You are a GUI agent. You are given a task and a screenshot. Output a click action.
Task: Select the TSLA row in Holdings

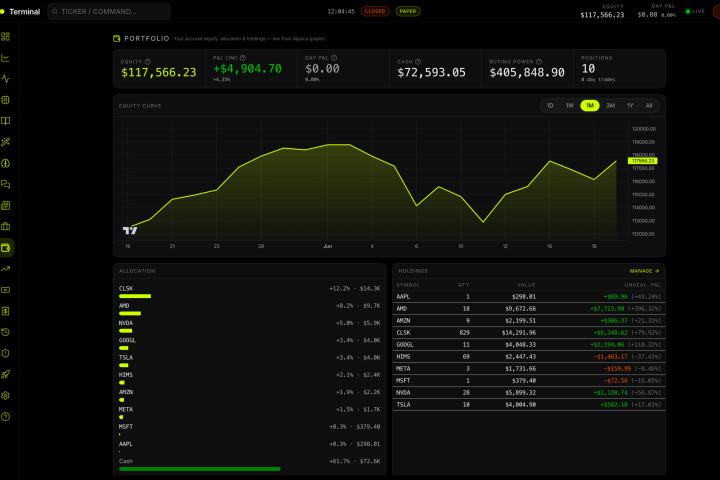click(x=529, y=405)
